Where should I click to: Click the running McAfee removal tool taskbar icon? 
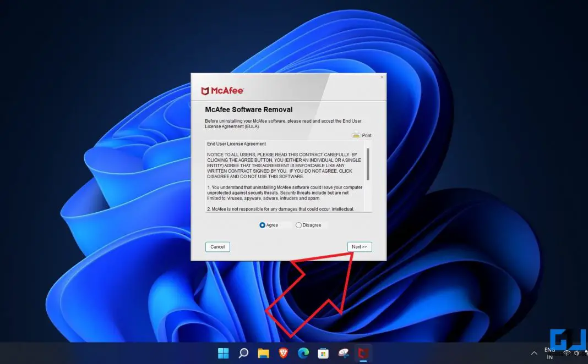click(x=363, y=353)
